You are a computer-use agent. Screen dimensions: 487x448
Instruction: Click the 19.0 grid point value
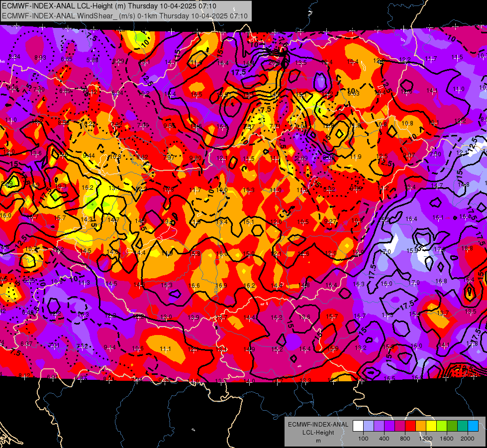222,190
